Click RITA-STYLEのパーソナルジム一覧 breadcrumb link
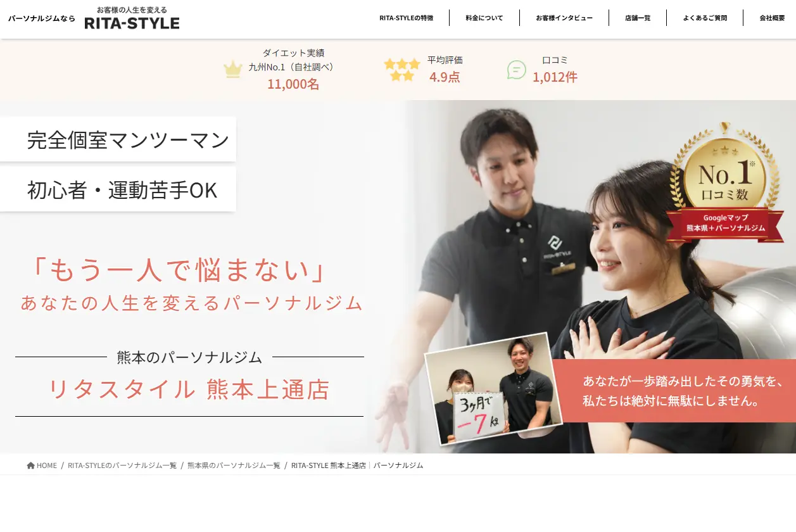This screenshot has width=796, height=532. tap(122, 465)
